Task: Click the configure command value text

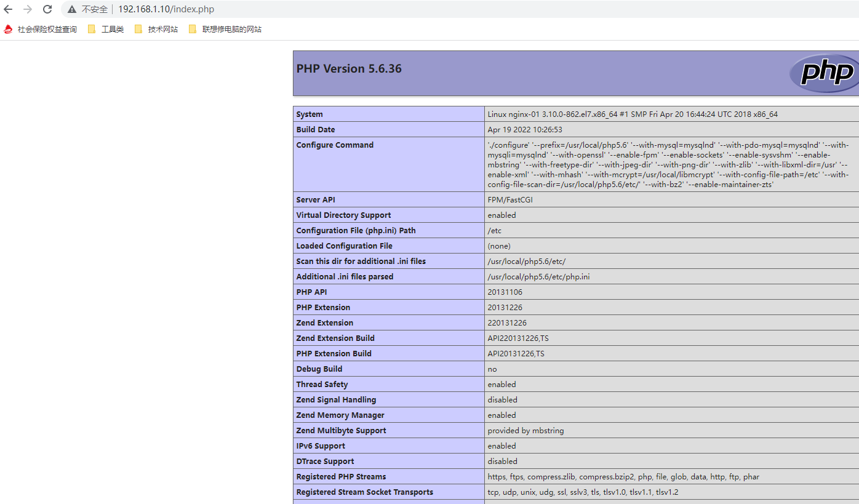Action: tap(668, 165)
